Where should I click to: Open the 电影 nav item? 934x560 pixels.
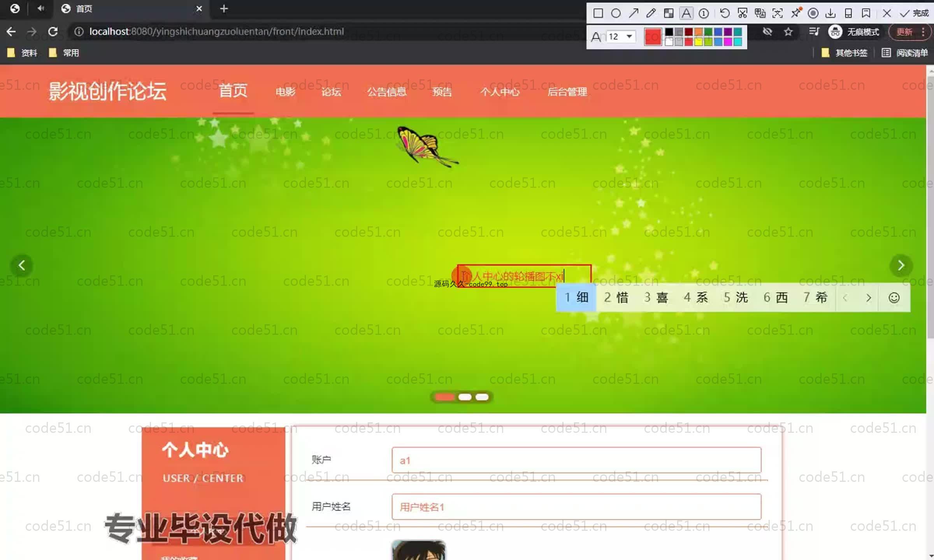(x=285, y=92)
